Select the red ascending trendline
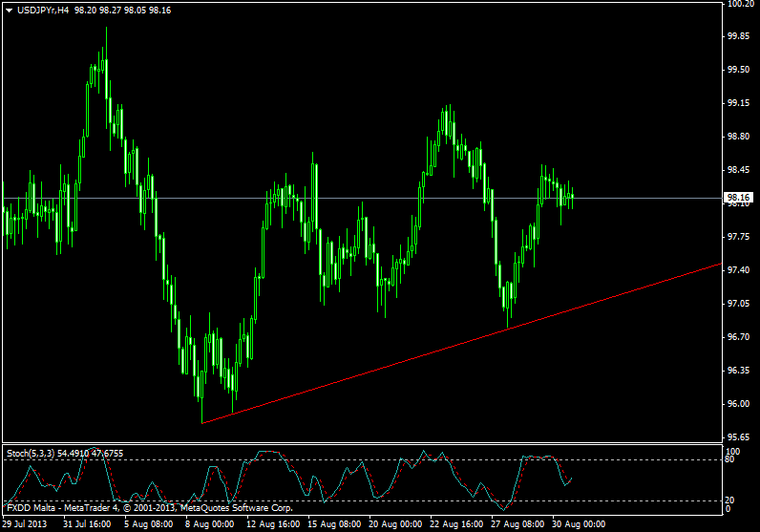The width and height of the screenshot is (760, 532). [x=460, y=343]
